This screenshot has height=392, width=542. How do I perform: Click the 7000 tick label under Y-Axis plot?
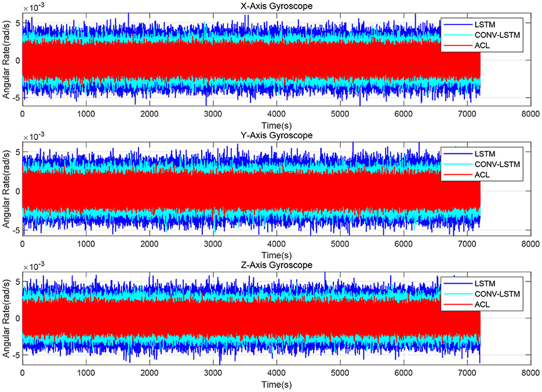coord(467,244)
